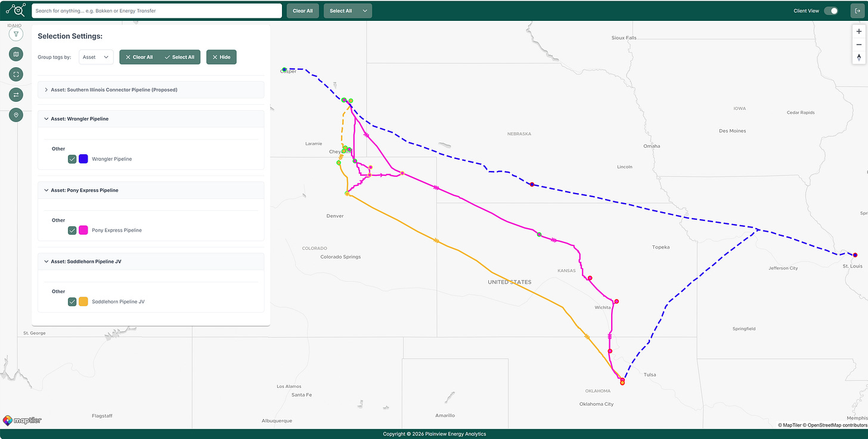Click the location pin sidebar icon
The image size is (868, 439).
pyautogui.click(x=16, y=114)
